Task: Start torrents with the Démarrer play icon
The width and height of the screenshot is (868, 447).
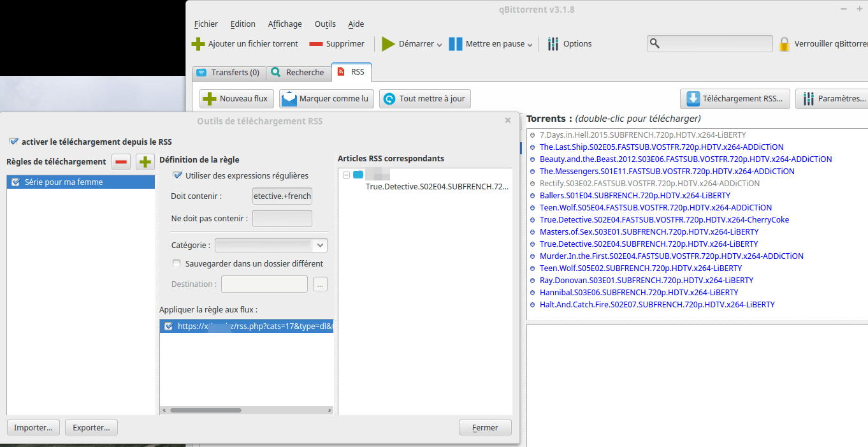Action: coord(388,44)
